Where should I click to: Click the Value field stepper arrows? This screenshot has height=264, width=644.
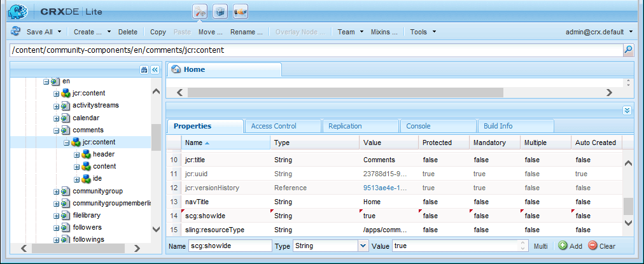point(522,246)
